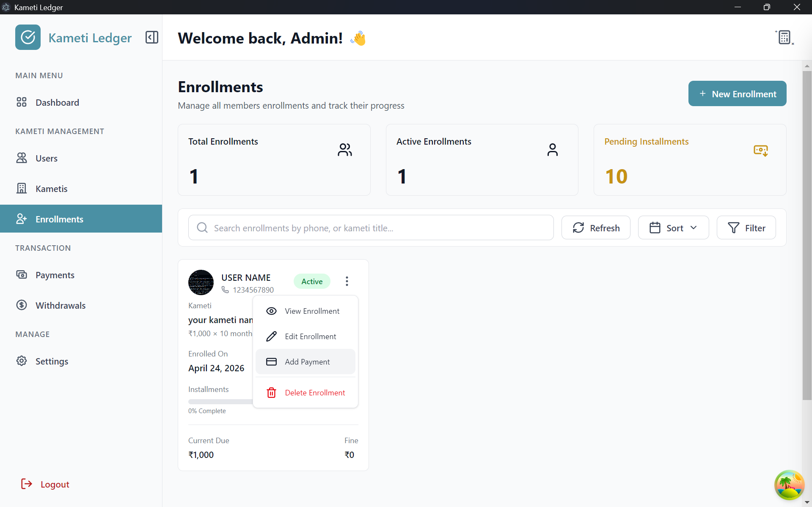Viewport: 812px width, 507px height.
Task: Open the three-dot enrollment options menu
Action: click(x=347, y=281)
